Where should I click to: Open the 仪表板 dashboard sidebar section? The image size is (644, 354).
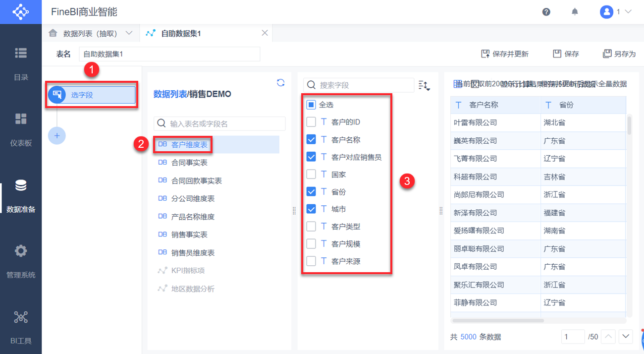pyautogui.click(x=21, y=129)
